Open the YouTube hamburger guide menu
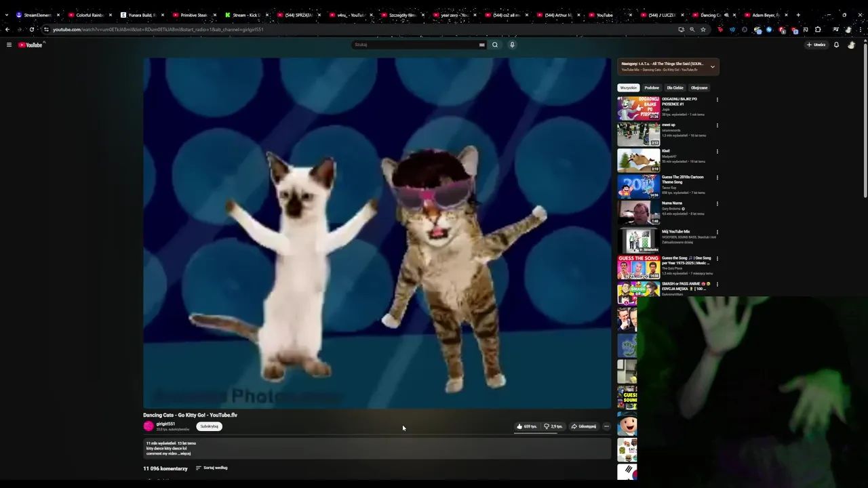 pyautogui.click(x=9, y=45)
